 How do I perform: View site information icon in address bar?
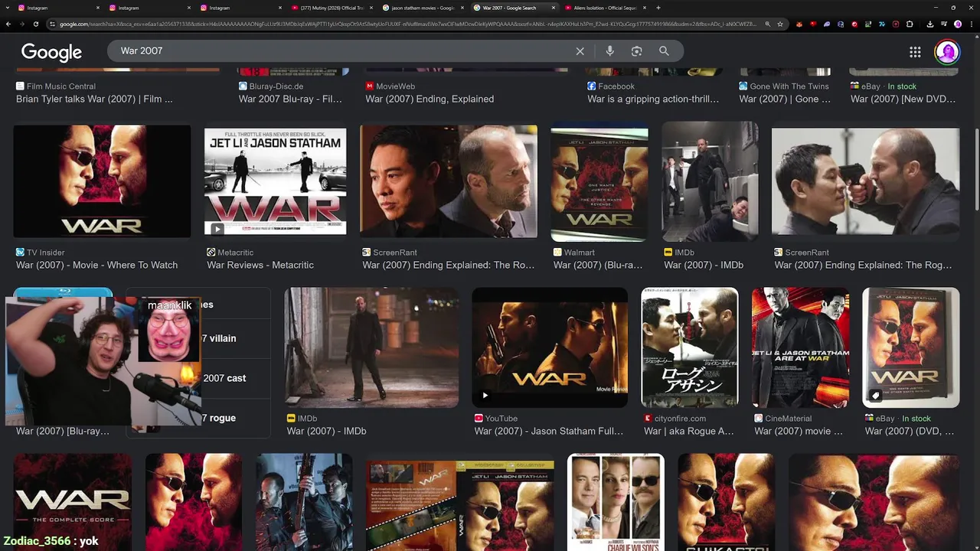click(53, 24)
